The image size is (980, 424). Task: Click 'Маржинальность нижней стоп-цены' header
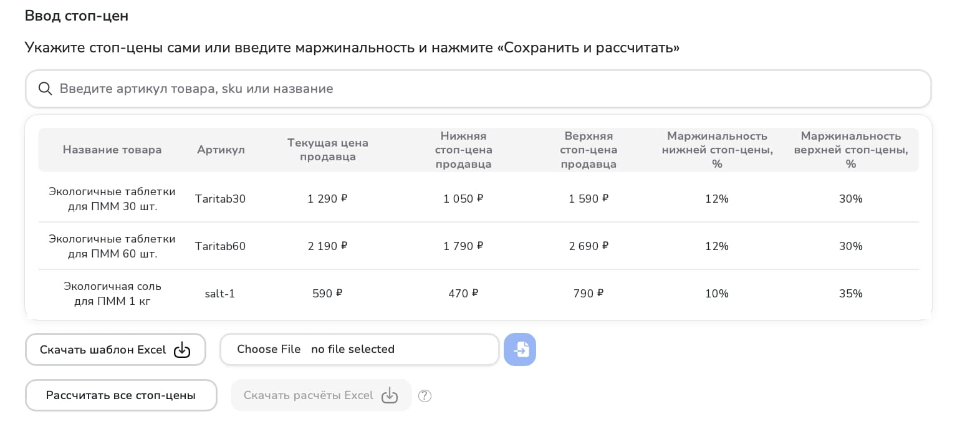(x=717, y=150)
